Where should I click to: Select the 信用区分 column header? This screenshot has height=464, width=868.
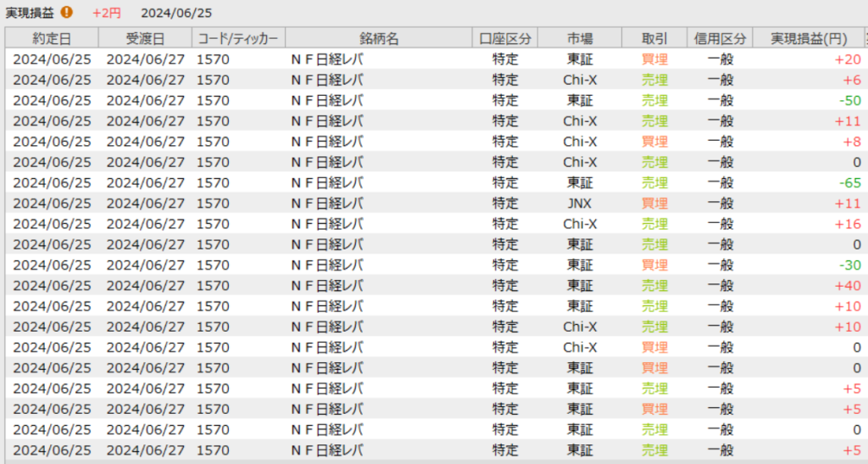(721, 38)
